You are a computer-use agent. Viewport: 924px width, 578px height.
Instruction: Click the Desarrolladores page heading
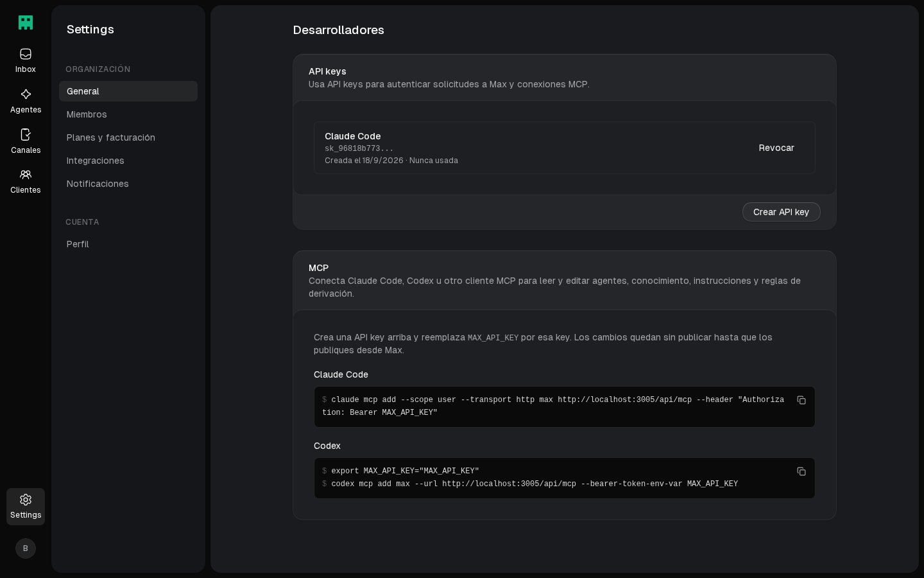(338, 30)
